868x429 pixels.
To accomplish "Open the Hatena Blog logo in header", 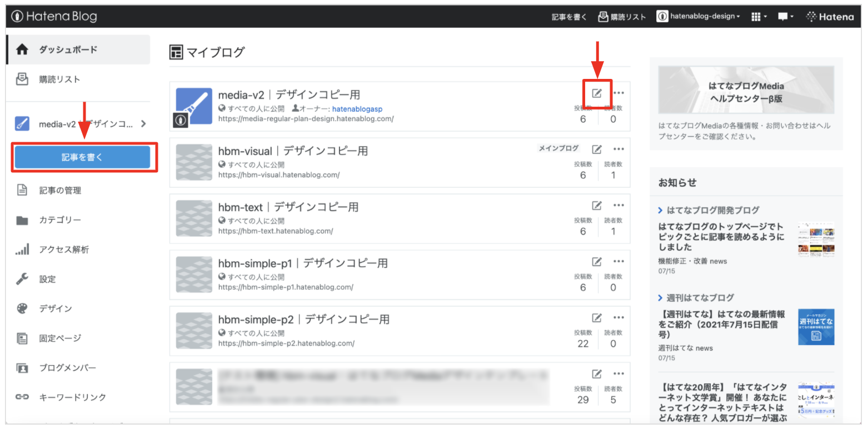I will click(x=54, y=17).
